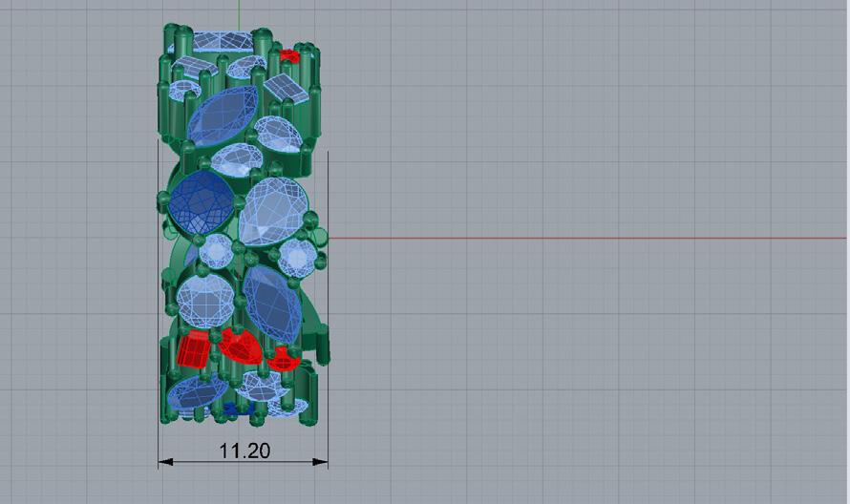Click the red horizontal axis line
The width and height of the screenshot is (850, 504).
(587, 238)
